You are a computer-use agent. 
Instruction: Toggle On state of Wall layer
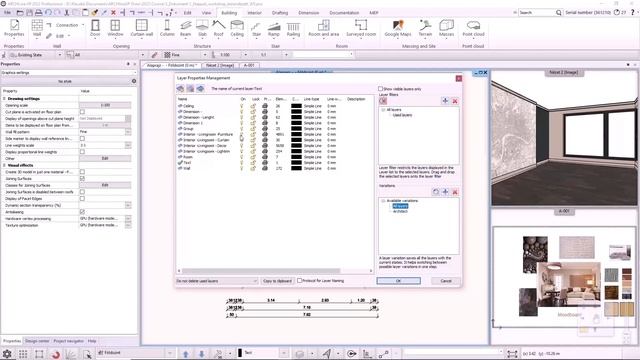(242, 168)
